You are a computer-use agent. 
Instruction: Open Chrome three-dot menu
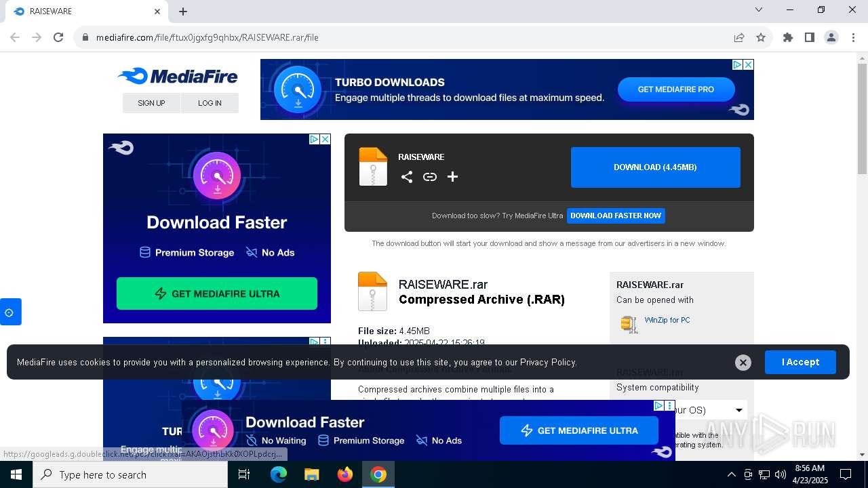pos(853,37)
